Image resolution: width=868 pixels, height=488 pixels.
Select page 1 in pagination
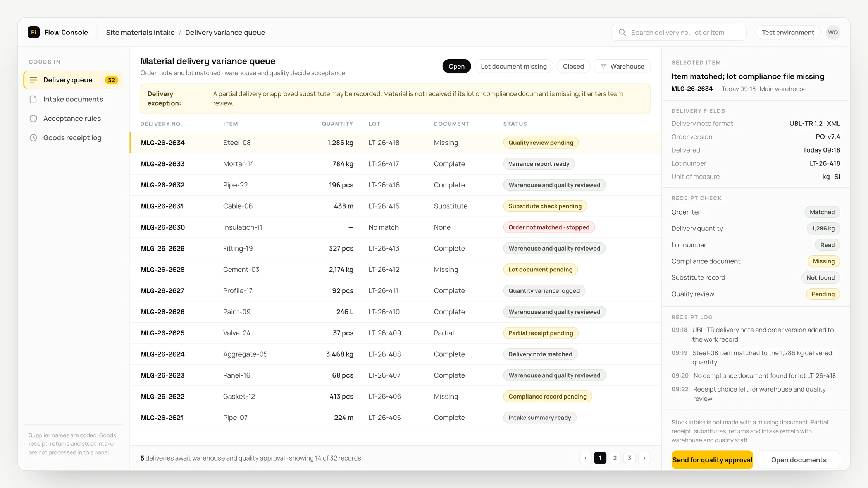point(600,458)
